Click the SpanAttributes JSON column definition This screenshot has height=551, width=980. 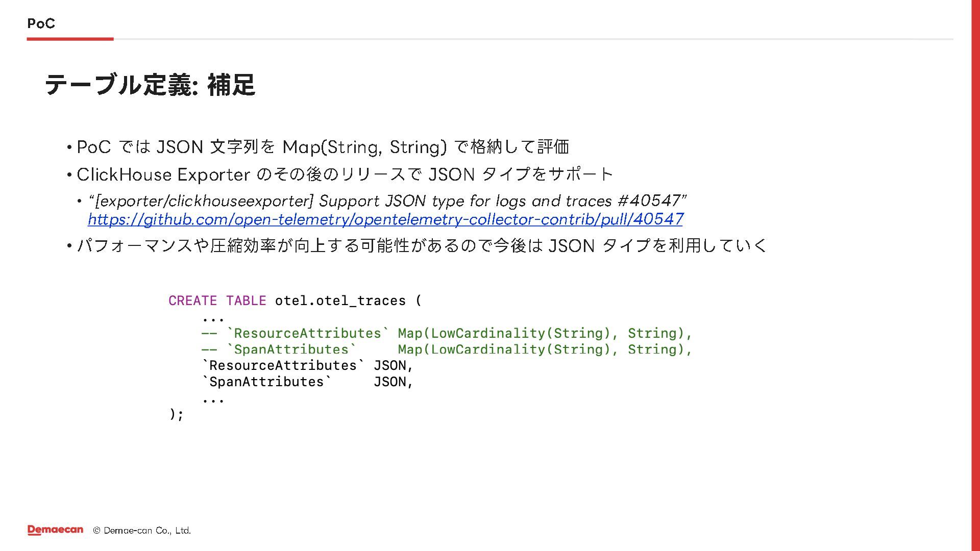(x=307, y=382)
